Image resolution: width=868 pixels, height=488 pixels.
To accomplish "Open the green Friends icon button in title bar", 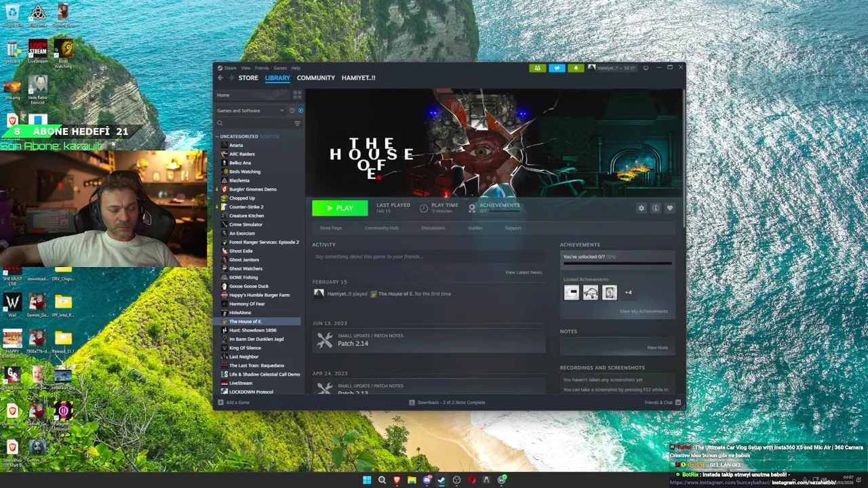I will tap(537, 68).
